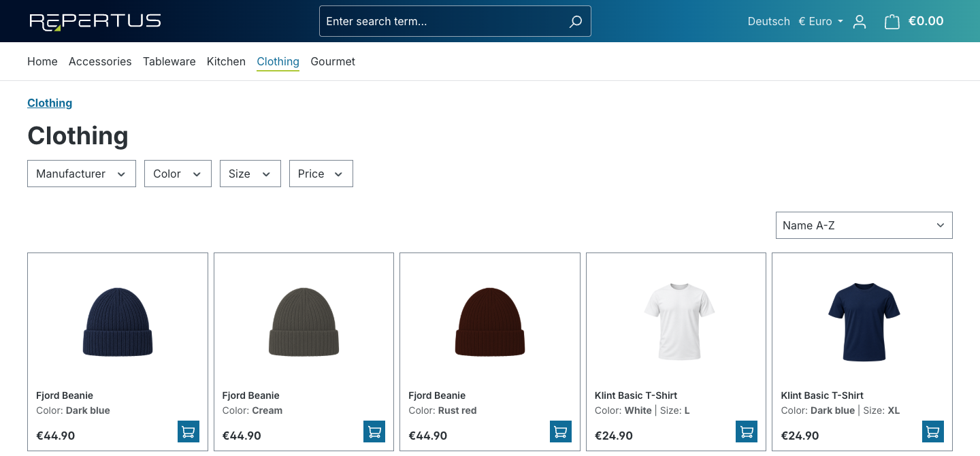
Task: Click the €24.90 price of white T-shirt
Action: pos(614,436)
